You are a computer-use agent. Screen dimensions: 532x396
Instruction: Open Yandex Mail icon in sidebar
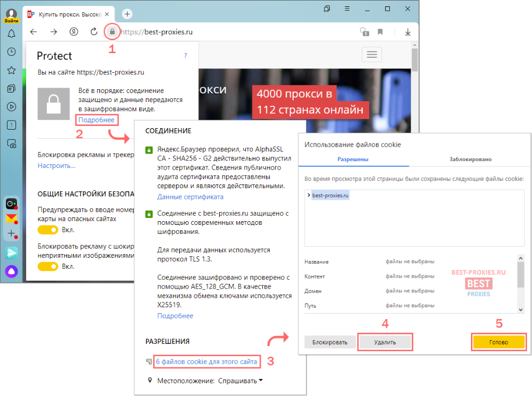coord(12,218)
